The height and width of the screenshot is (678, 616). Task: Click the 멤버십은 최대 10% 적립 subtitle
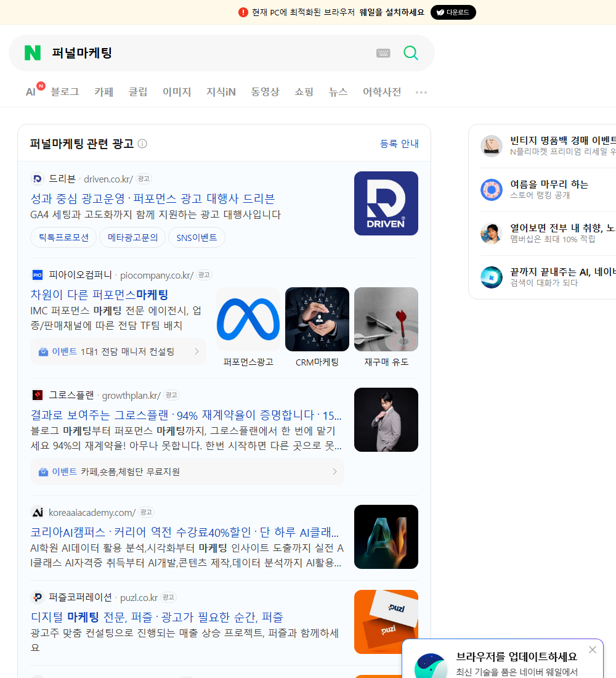point(553,239)
